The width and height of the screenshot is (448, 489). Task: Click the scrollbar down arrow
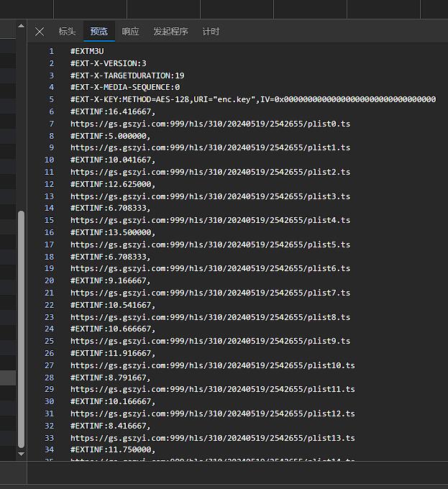(x=21, y=454)
